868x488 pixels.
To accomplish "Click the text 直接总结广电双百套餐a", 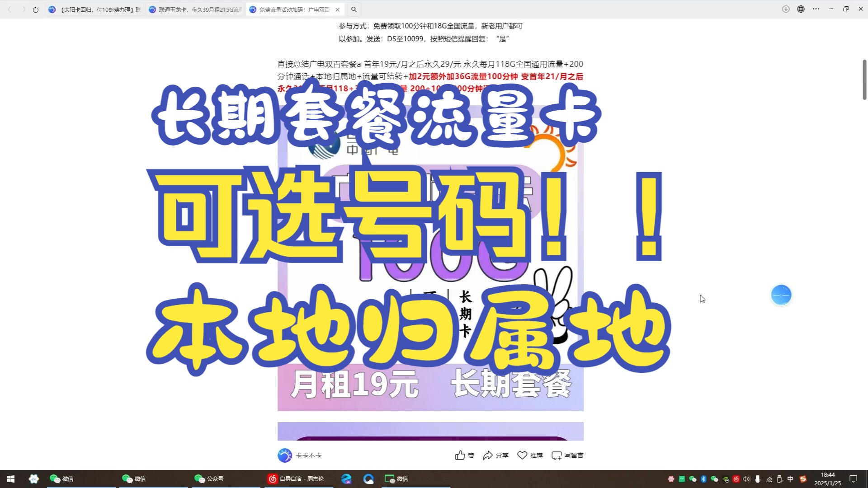I will tap(319, 64).
